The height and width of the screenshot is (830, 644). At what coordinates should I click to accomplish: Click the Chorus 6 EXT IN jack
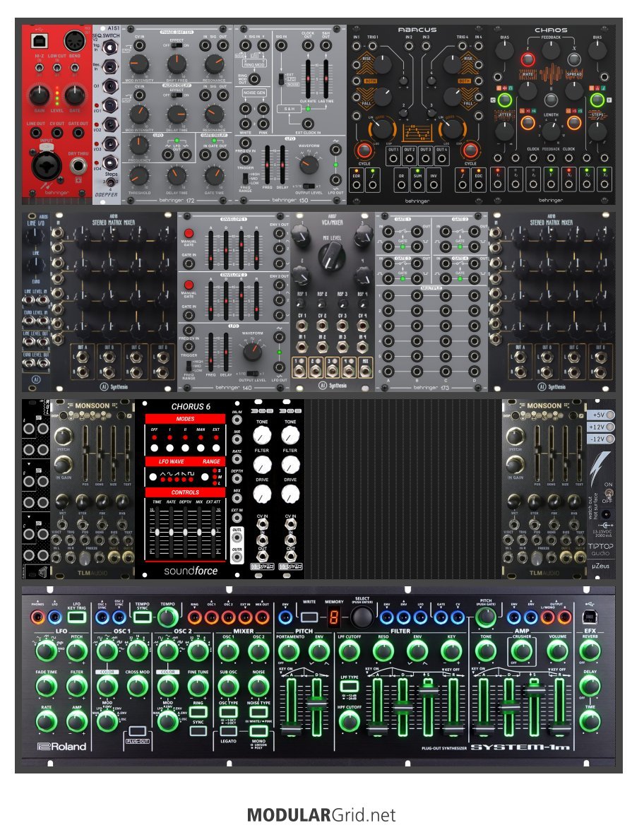coord(237,518)
